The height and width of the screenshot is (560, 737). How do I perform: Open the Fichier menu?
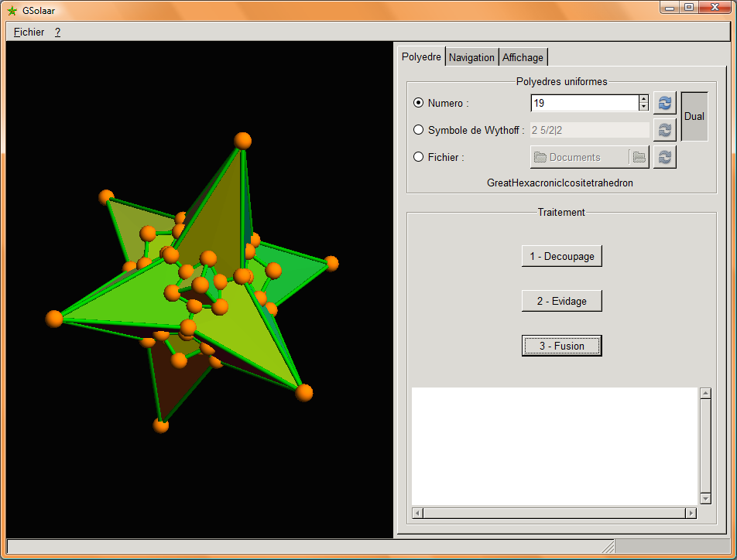pos(29,32)
